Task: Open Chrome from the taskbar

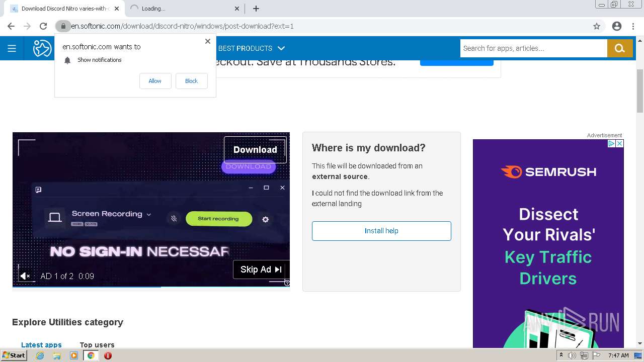Action: coord(91,355)
